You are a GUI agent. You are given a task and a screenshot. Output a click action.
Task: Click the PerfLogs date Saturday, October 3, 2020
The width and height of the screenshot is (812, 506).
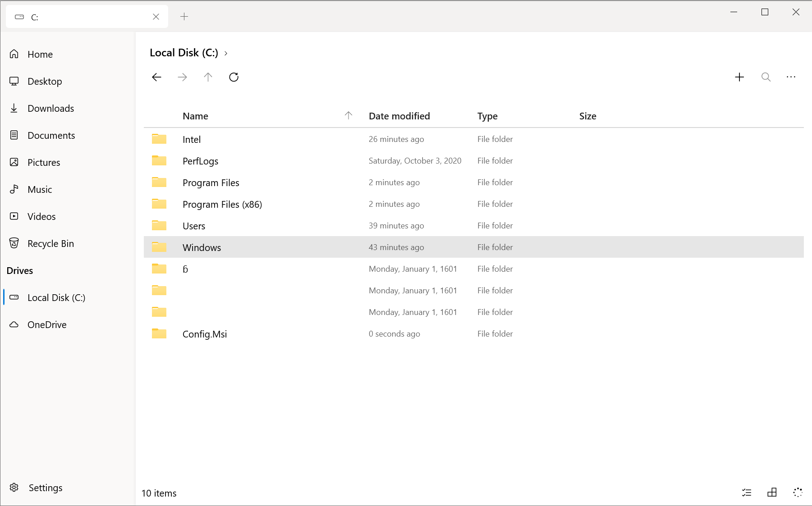[x=415, y=161]
